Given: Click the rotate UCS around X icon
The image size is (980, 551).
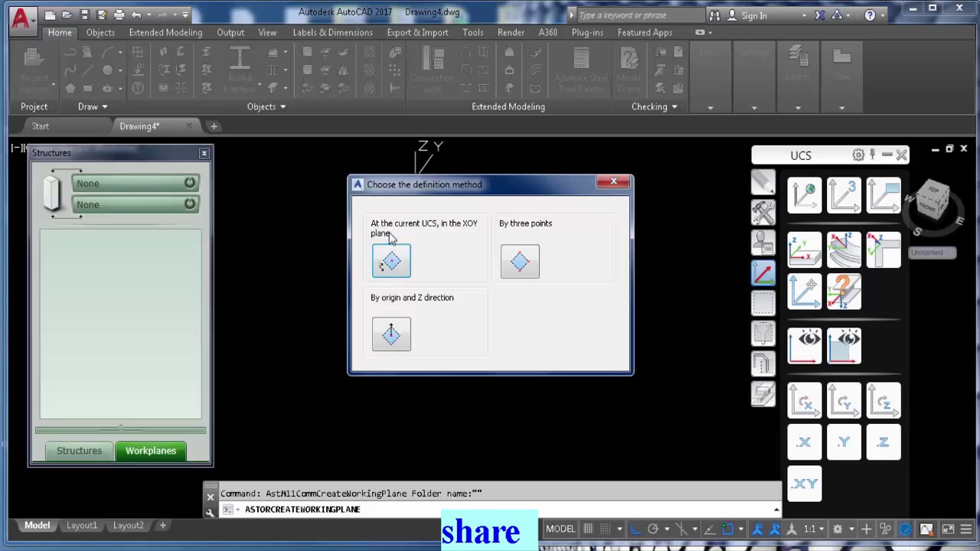Looking at the screenshot, I should point(804,401).
